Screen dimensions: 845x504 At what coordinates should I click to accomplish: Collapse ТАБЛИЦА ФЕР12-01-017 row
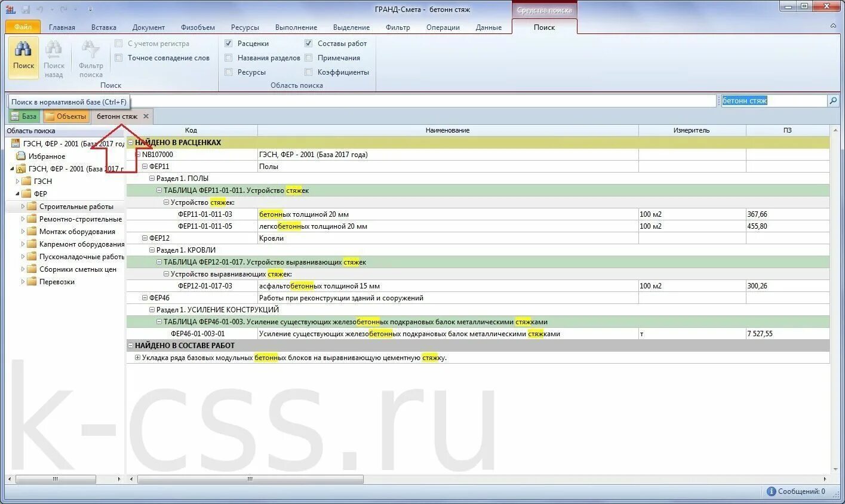tap(159, 262)
